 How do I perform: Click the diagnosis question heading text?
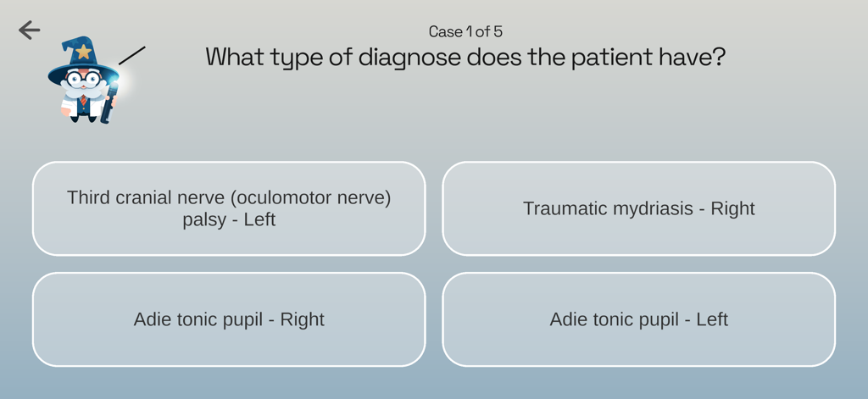pyautogui.click(x=465, y=58)
